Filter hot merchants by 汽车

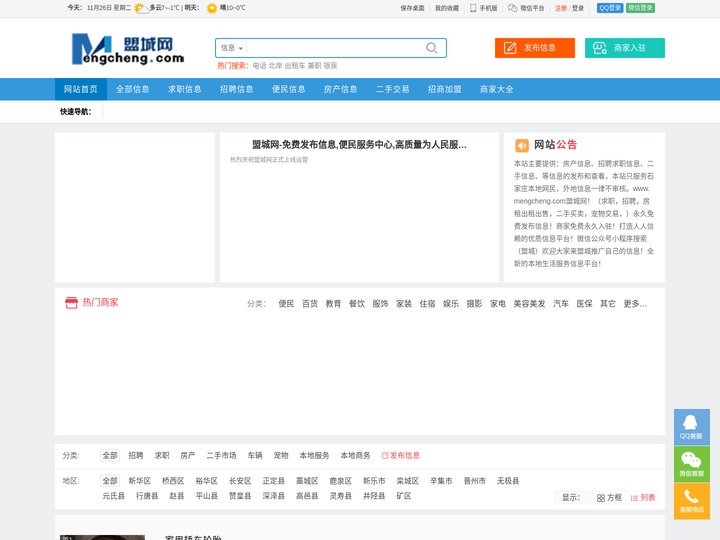tap(561, 304)
